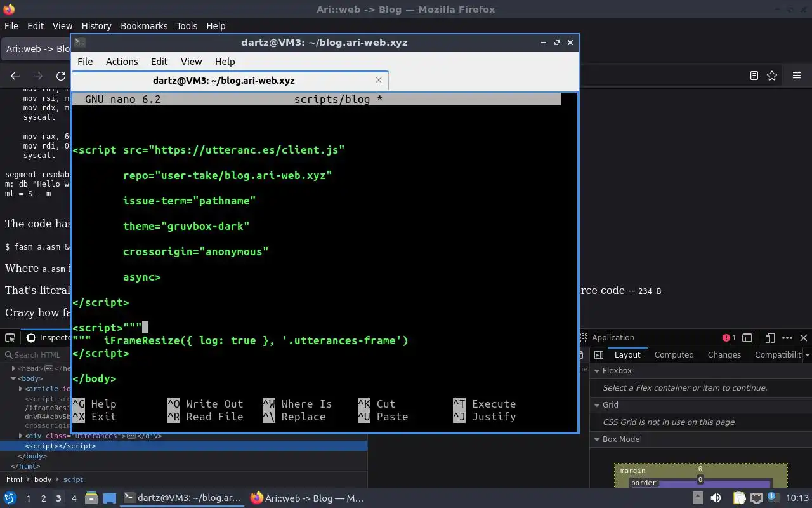812x508 pixels.
Task: Switch to workspace 1
Action: pyautogui.click(x=28, y=498)
